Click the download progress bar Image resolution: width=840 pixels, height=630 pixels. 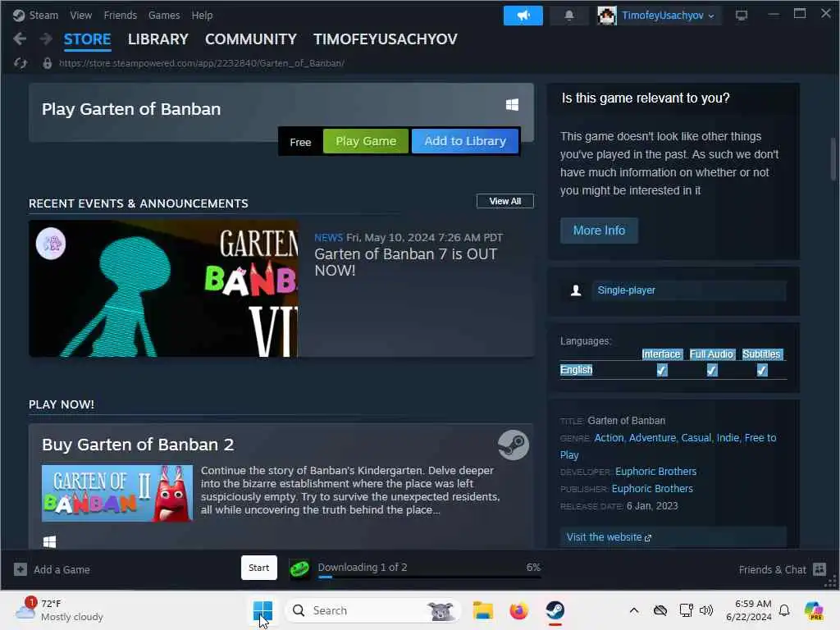[429, 577]
